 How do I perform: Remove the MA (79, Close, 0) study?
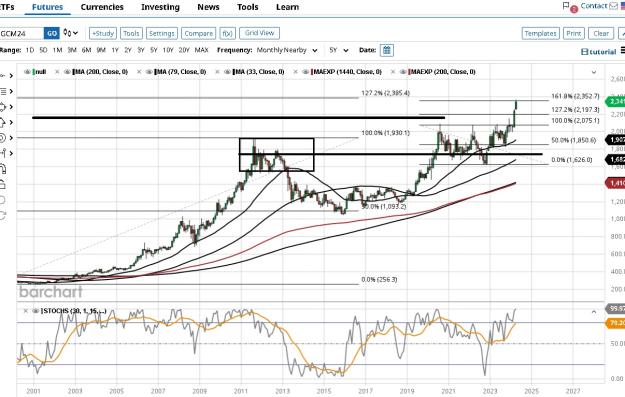(139, 72)
